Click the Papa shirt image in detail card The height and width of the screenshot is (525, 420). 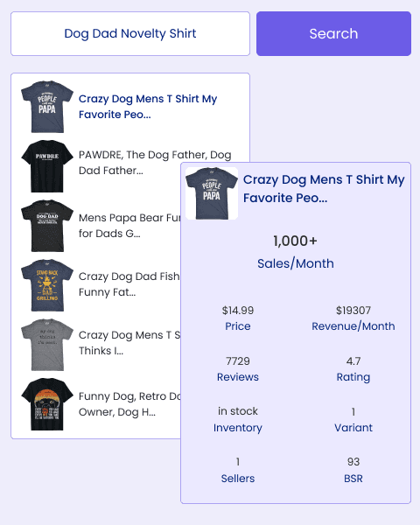coord(212,193)
